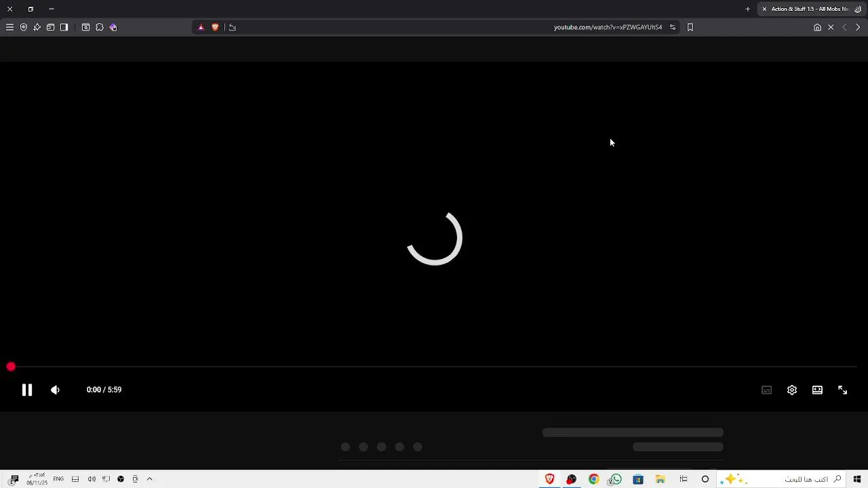Viewport: 868px width, 488px height.
Task: Open File Explorer from taskbar
Action: click(x=660, y=479)
